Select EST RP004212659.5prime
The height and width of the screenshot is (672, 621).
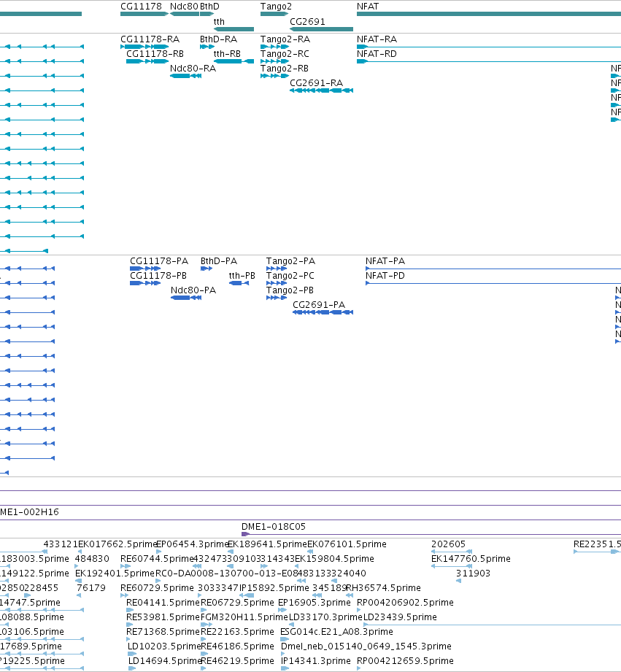tap(406, 661)
